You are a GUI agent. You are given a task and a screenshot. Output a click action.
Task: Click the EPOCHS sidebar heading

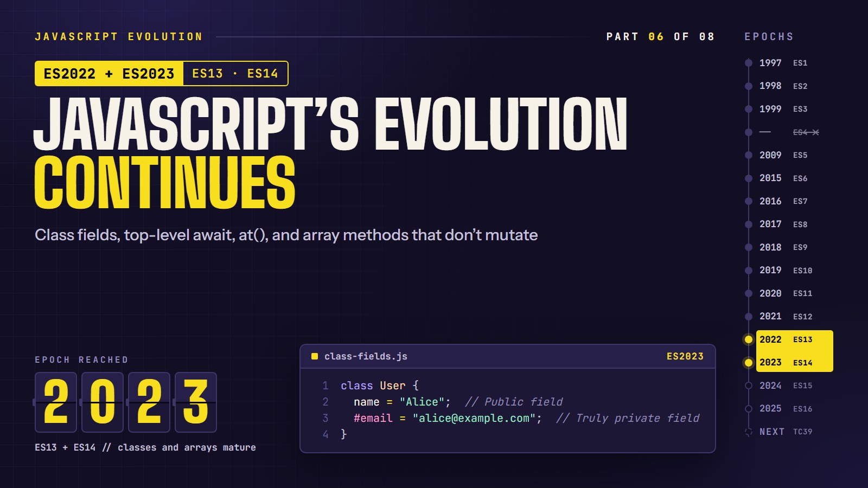pos(769,36)
